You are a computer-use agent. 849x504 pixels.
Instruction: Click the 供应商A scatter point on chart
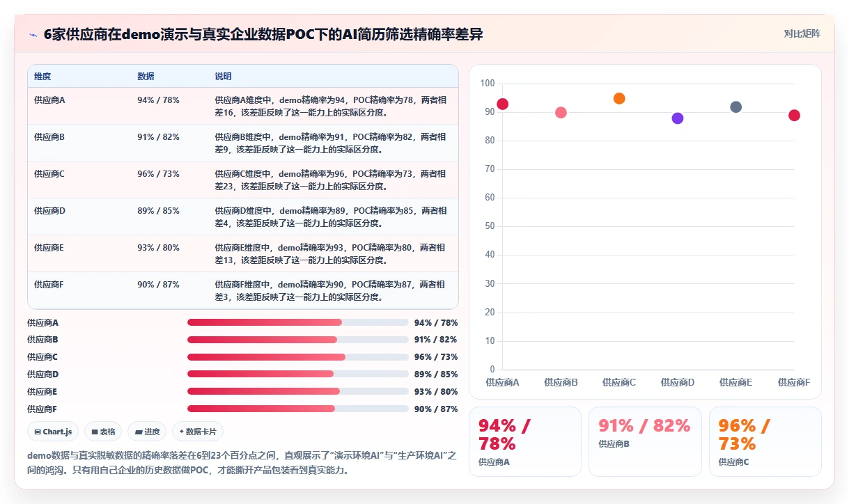point(502,104)
